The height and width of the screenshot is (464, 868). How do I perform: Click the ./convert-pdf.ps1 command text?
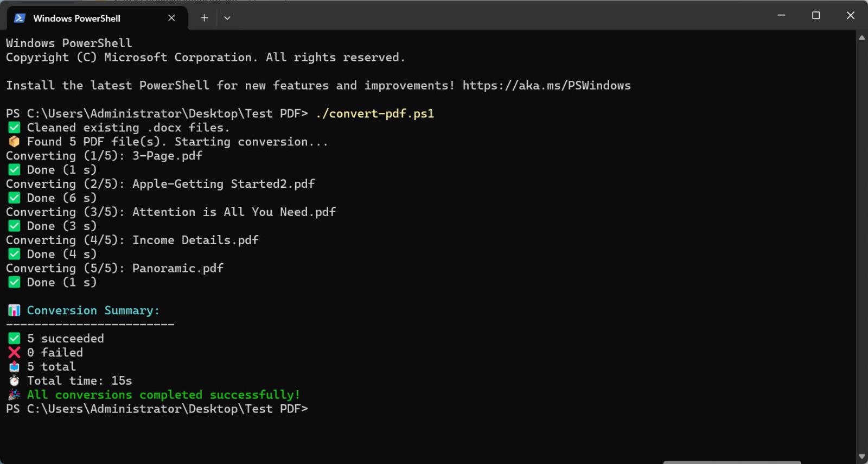(375, 113)
